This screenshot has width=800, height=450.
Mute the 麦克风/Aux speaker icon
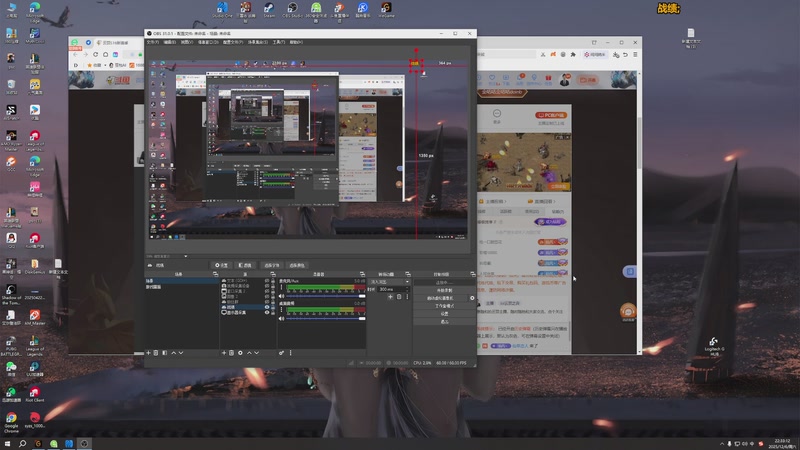pyautogui.click(x=281, y=296)
